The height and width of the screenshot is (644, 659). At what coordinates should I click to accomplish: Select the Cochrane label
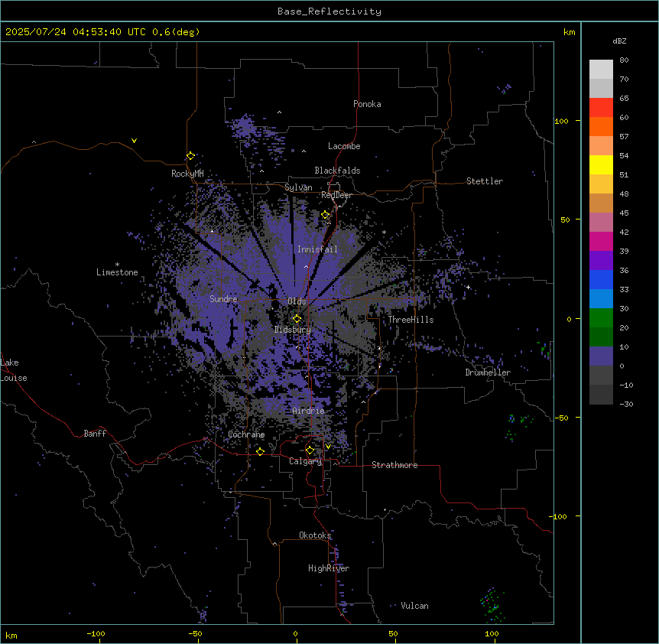pyautogui.click(x=246, y=434)
